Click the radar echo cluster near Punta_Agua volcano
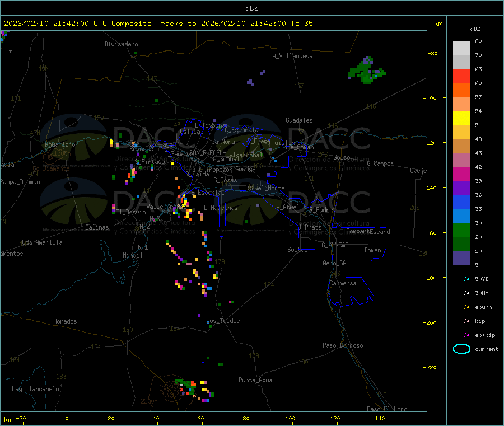 tap(194, 391)
